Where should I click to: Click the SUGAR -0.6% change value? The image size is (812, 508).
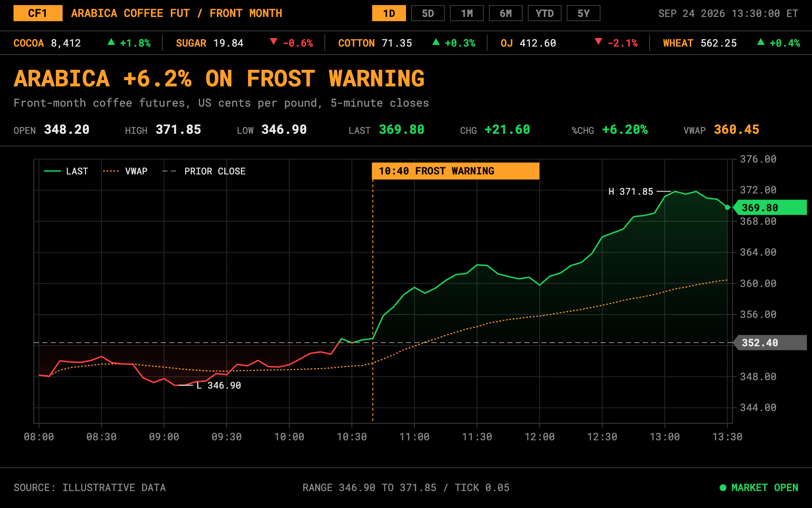[298, 43]
